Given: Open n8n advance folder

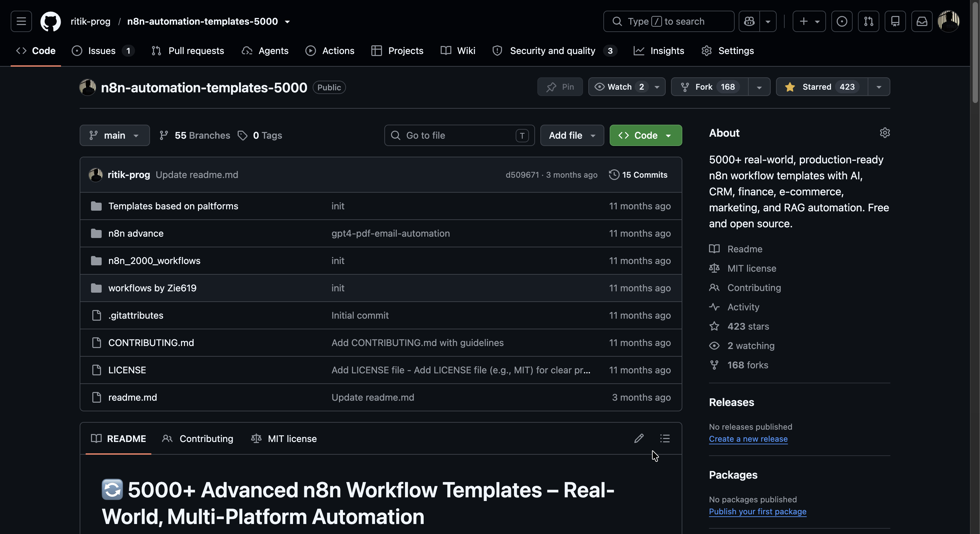Looking at the screenshot, I should (x=136, y=233).
